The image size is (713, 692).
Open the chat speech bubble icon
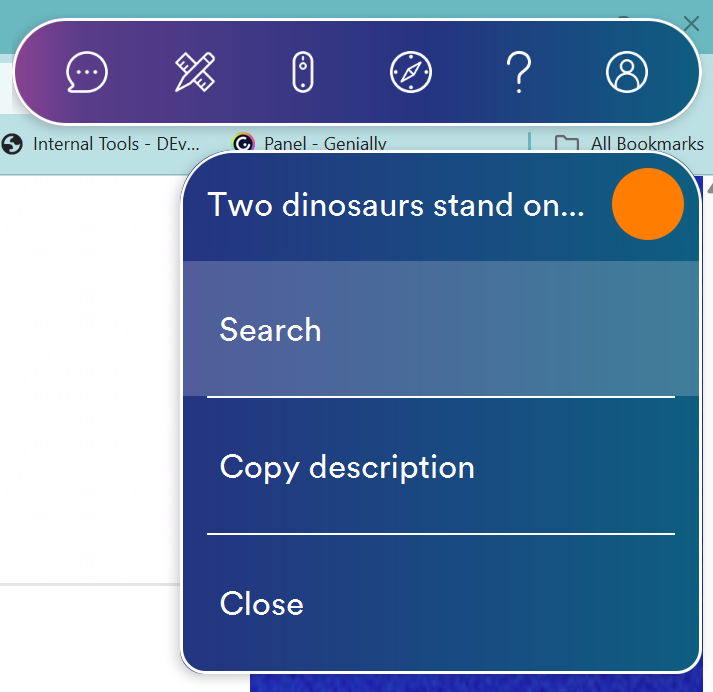pyautogui.click(x=87, y=72)
